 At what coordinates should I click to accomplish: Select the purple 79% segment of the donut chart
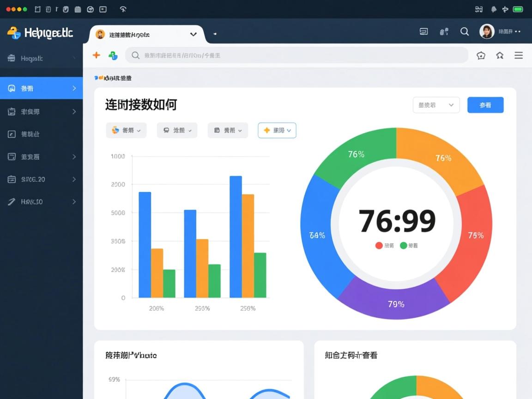pos(395,304)
